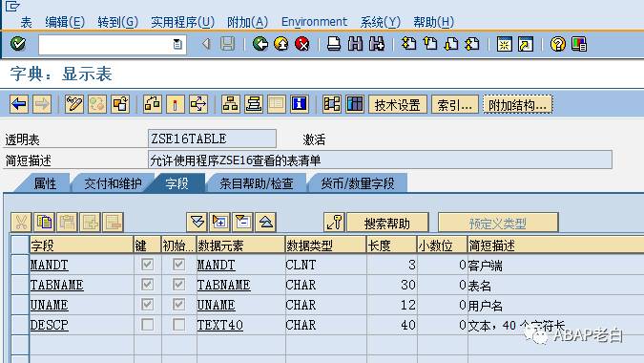Toggle key checkbox for MANDT row

(x=148, y=265)
